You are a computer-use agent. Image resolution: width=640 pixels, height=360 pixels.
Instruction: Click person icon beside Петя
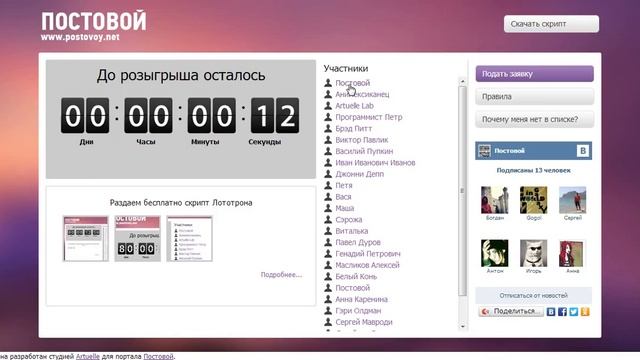[328, 185]
